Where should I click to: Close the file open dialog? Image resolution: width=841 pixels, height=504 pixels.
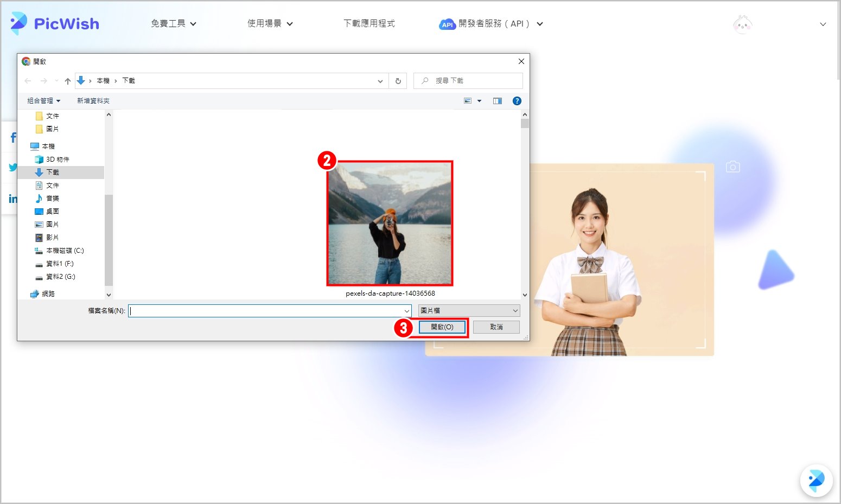pyautogui.click(x=521, y=61)
